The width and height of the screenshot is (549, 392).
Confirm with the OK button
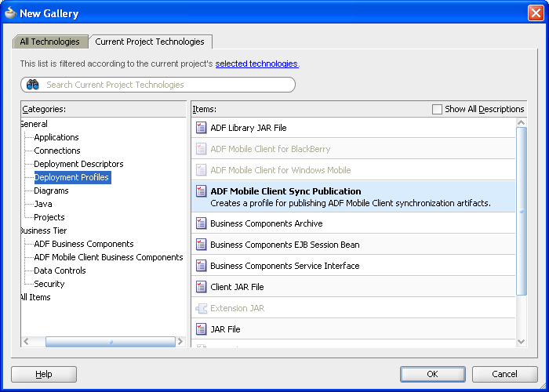432,374
